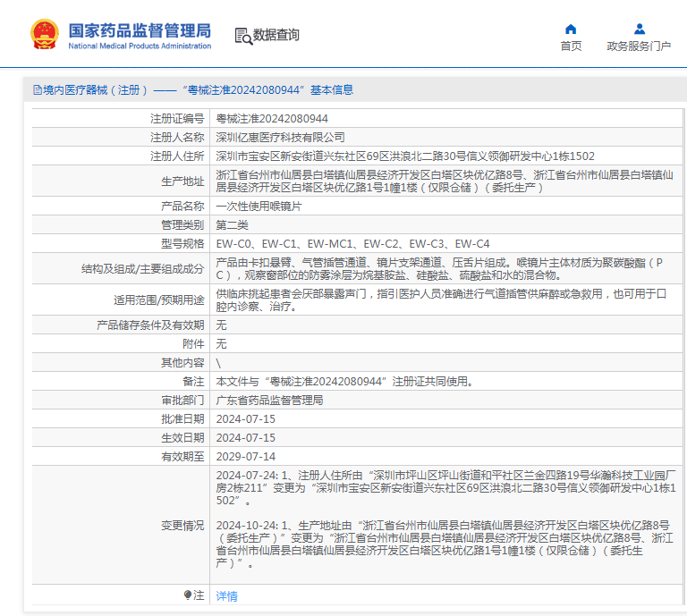Go to 首页 text label
This screenshot has width=687, height=616.
pos(571,46)
